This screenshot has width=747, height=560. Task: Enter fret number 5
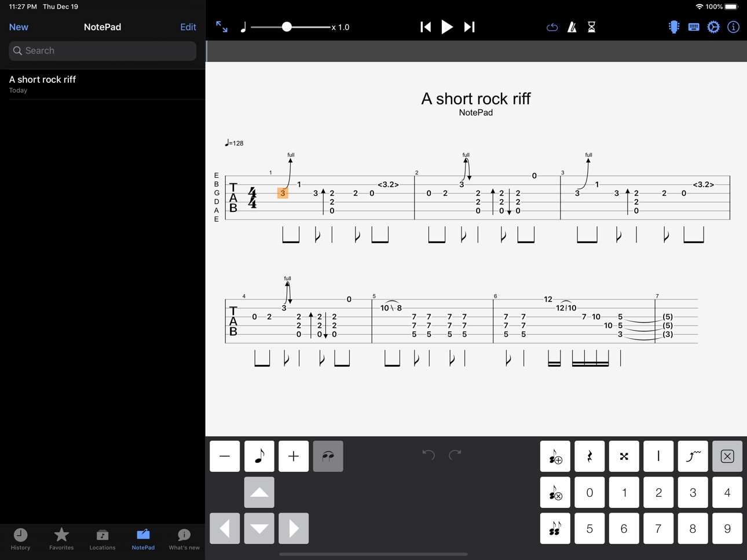point(589,528)
